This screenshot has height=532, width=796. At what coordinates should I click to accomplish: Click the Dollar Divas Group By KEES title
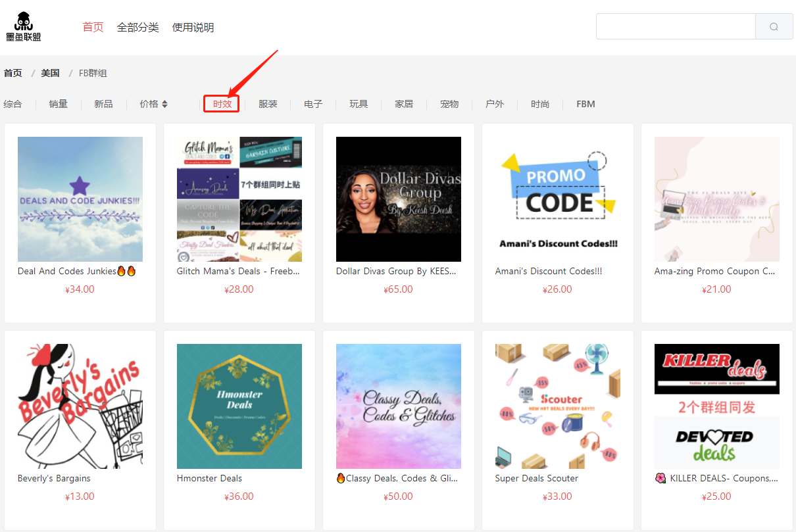(396, 271)
